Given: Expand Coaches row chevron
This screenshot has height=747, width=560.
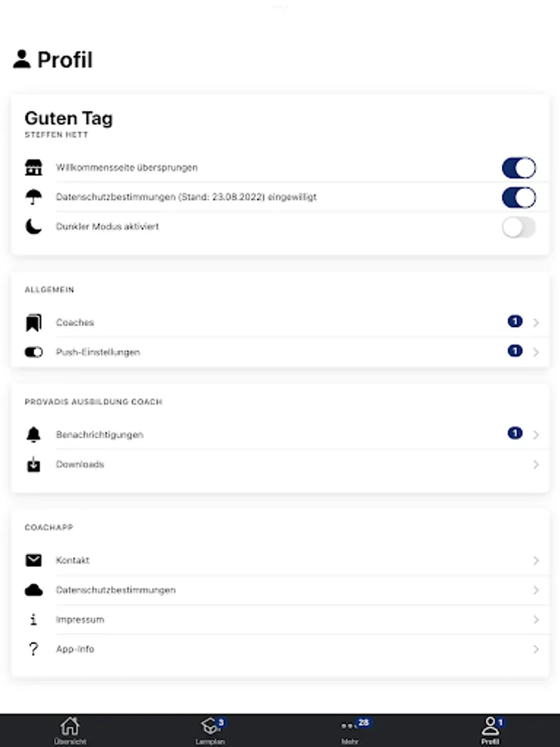Looking at the screenshot, I should click(x=536, y=323).
